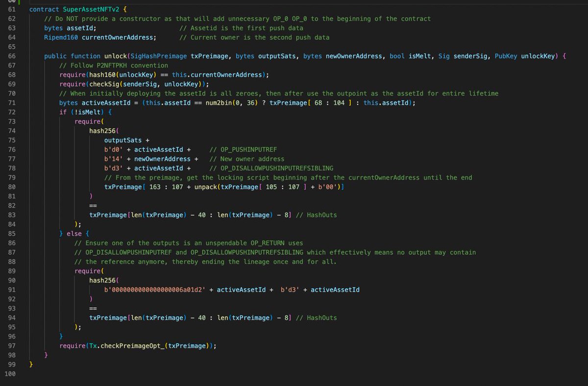Click the 'hash256(' call on line 74
The width and height of the screenshot is (588, 386).
point(104,131)
